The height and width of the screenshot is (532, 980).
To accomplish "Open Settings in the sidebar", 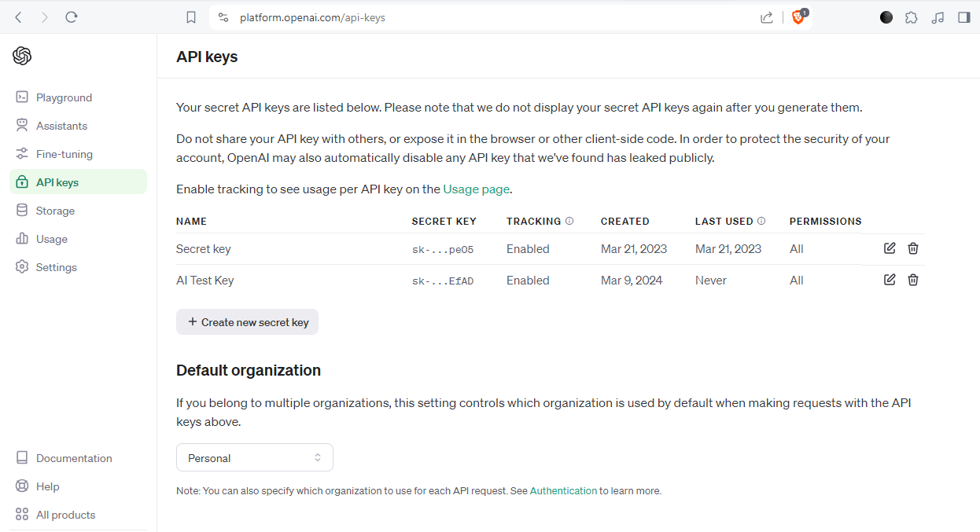I will 78,267.
